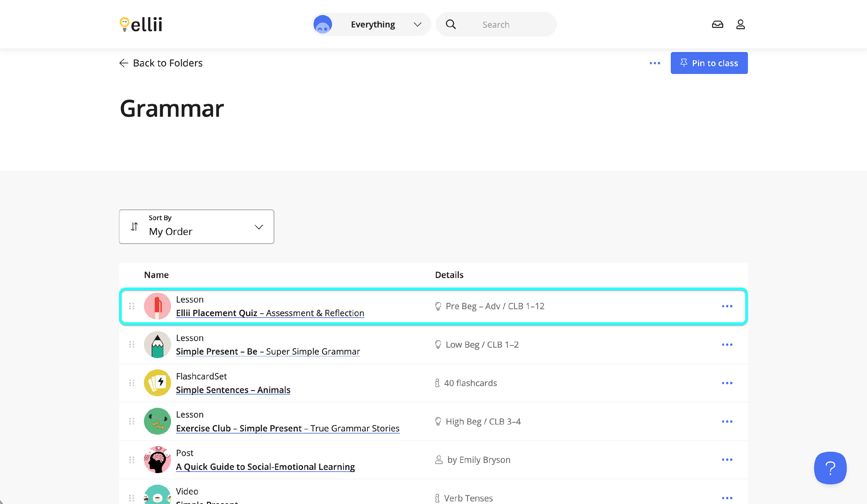
Task: Click the search magnifier icon
Action: coord(451,25)
